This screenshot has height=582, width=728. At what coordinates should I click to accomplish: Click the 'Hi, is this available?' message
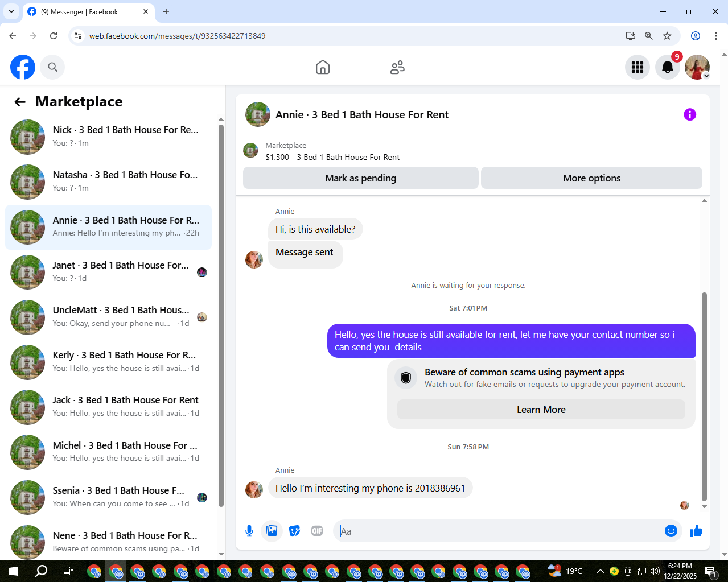click(315, 229)
